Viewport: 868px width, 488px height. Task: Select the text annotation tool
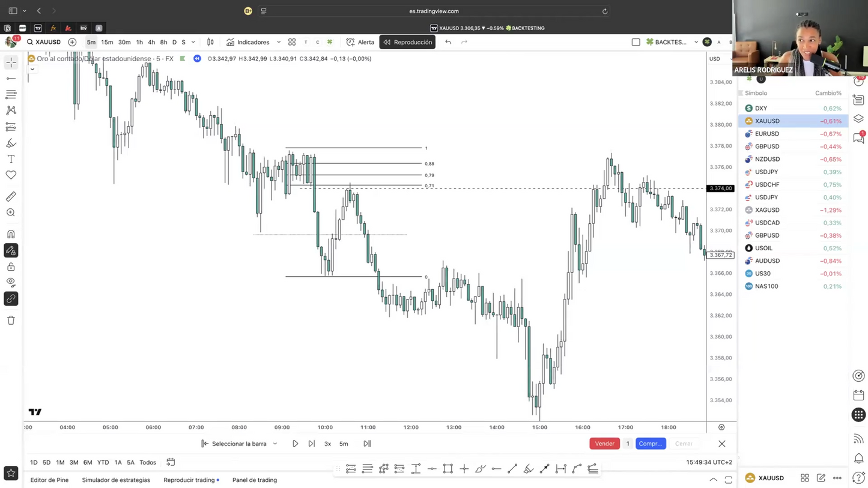click(11, 158)
